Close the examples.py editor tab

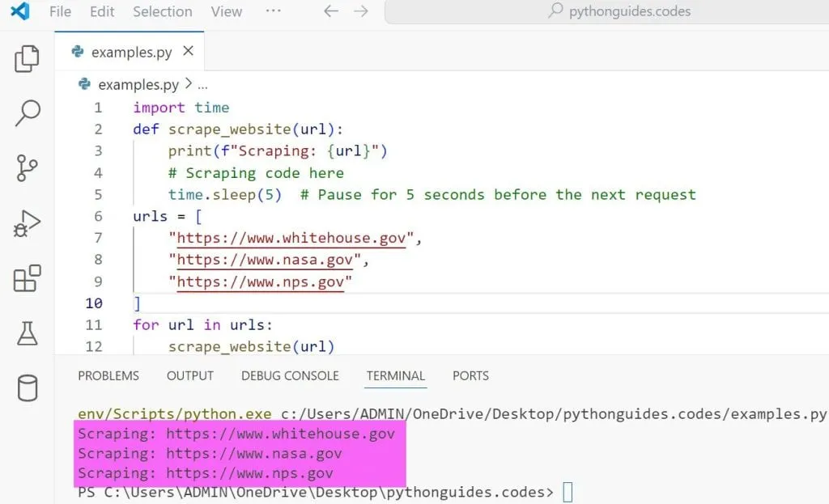coord(189,51)
